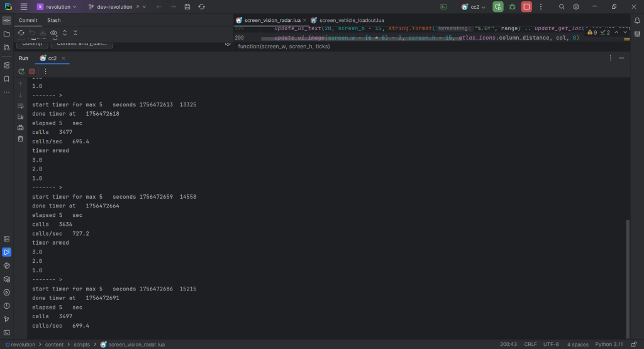Open the Terminal tool window in left sidebar

[x=7, y=332]
